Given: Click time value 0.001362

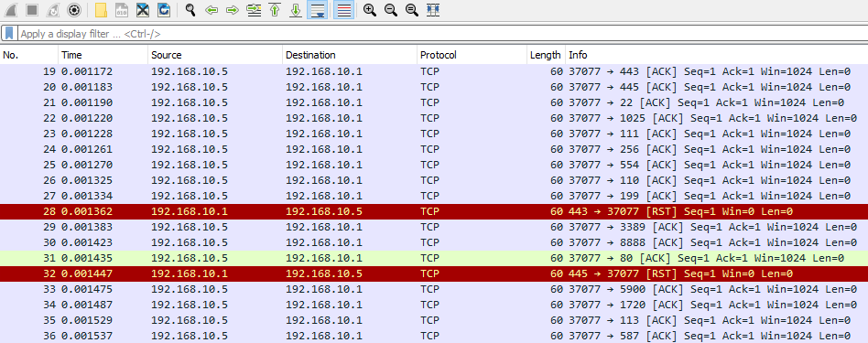Looking at the screenshot, I should pos(87,211).
